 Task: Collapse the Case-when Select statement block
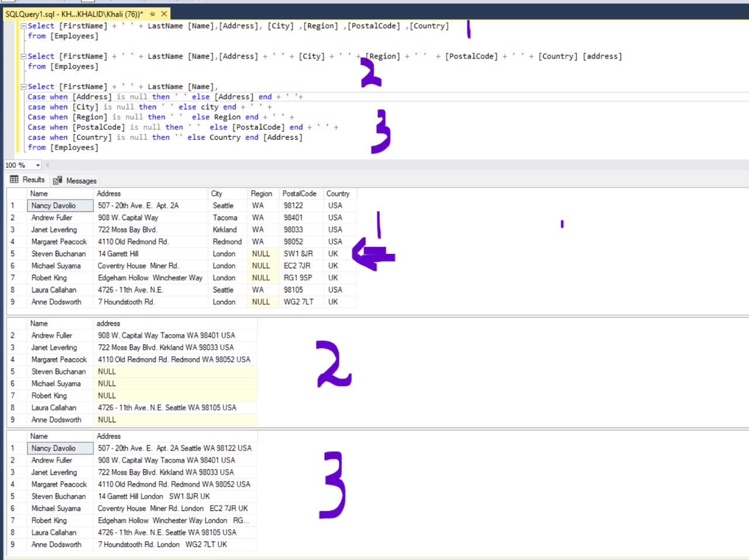[x=22, y=86]
